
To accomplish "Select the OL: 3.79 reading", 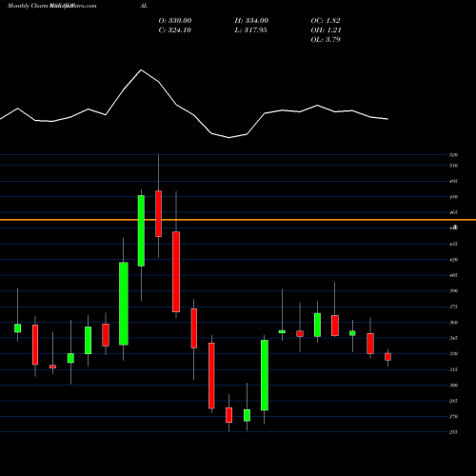I will coord(326,40).
